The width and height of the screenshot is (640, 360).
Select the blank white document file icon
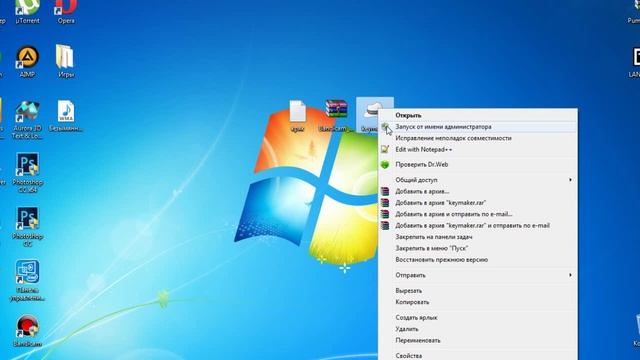pos(298,116)
